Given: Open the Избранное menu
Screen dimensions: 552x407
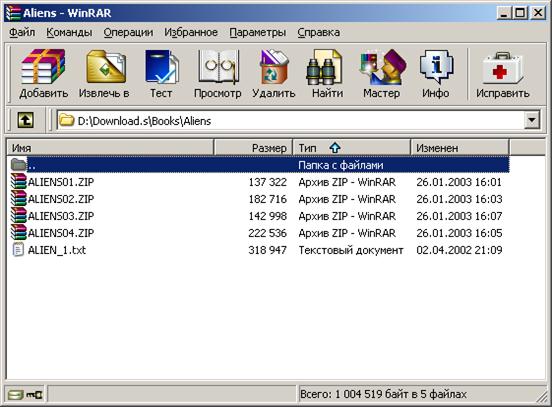Looking at the screenshot, I should 191,32.
